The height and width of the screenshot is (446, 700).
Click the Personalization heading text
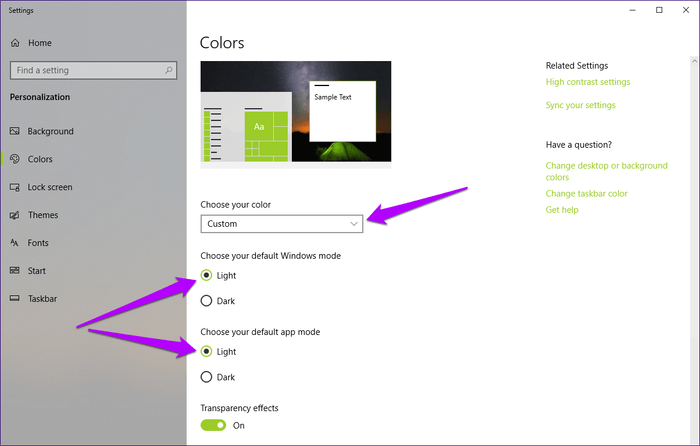pos(40,97)
